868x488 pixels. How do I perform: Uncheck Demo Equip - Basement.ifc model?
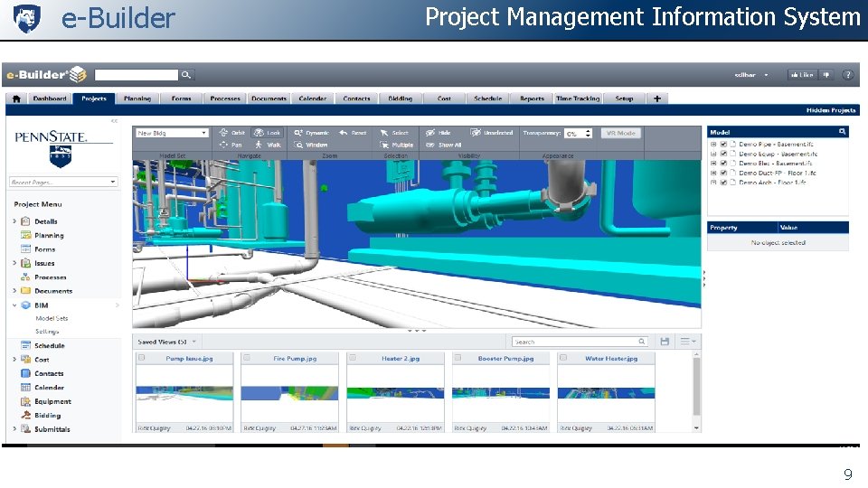click(723, 154)
